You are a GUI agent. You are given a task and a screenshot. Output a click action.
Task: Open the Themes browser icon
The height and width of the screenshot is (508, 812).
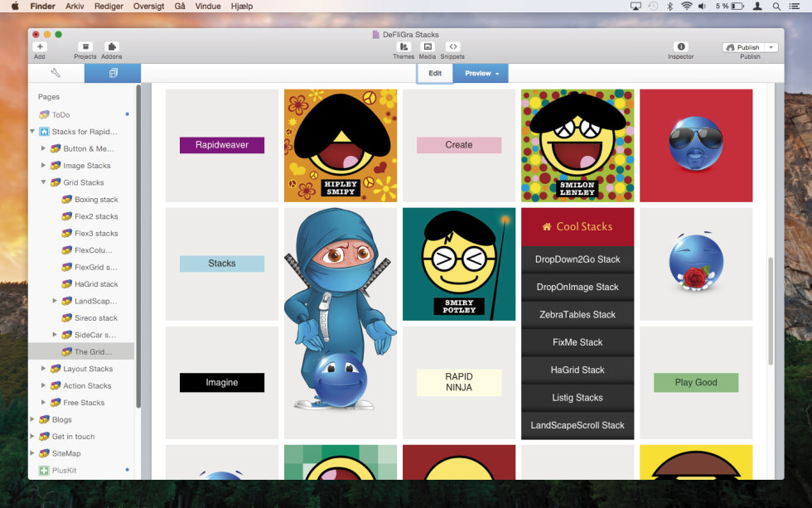404,46
